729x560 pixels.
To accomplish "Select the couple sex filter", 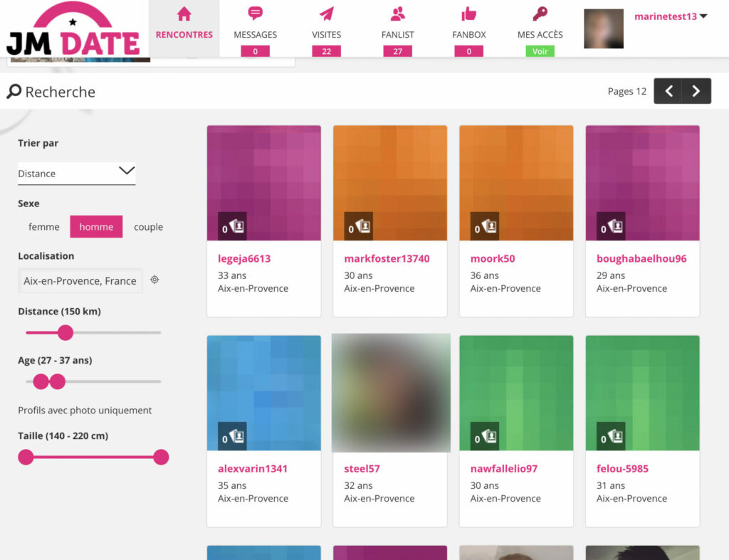I will point(148,227).
